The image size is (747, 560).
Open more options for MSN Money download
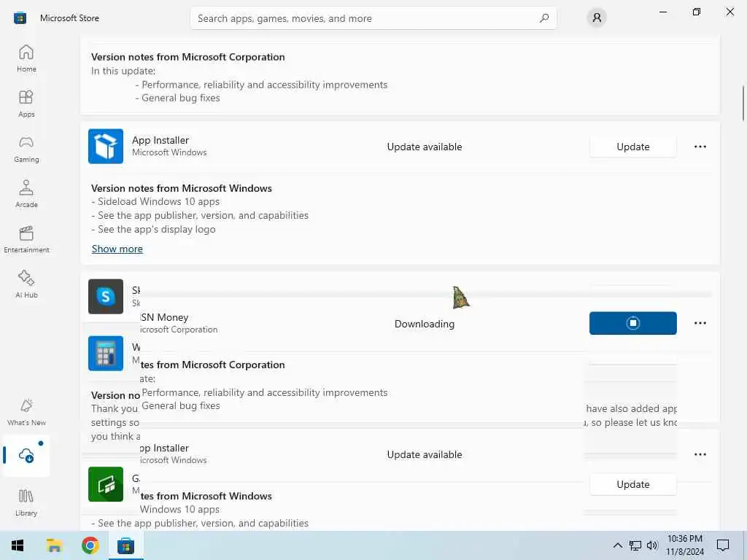[x=700, y=323]
